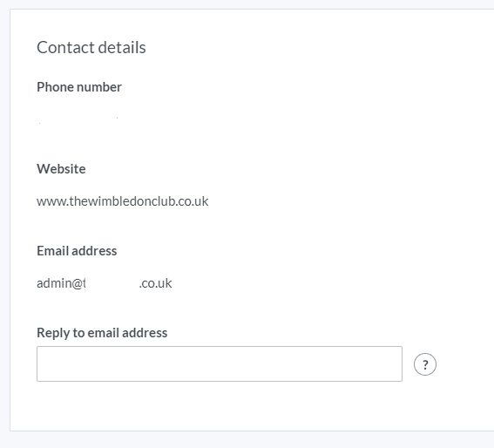Click the blank phone number value area
This screenshot has width=494, height=448.
point(78,120)
